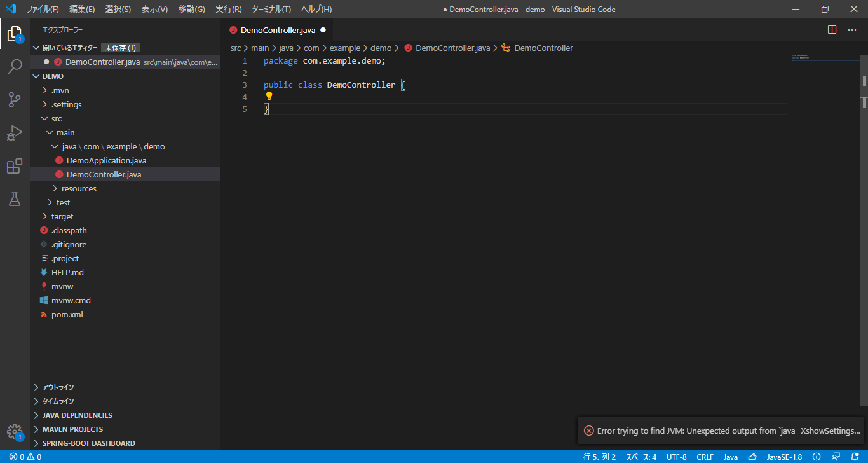Open the 実行(R) menu
Screen dimensions: 868x463
(x=229, y=10)
